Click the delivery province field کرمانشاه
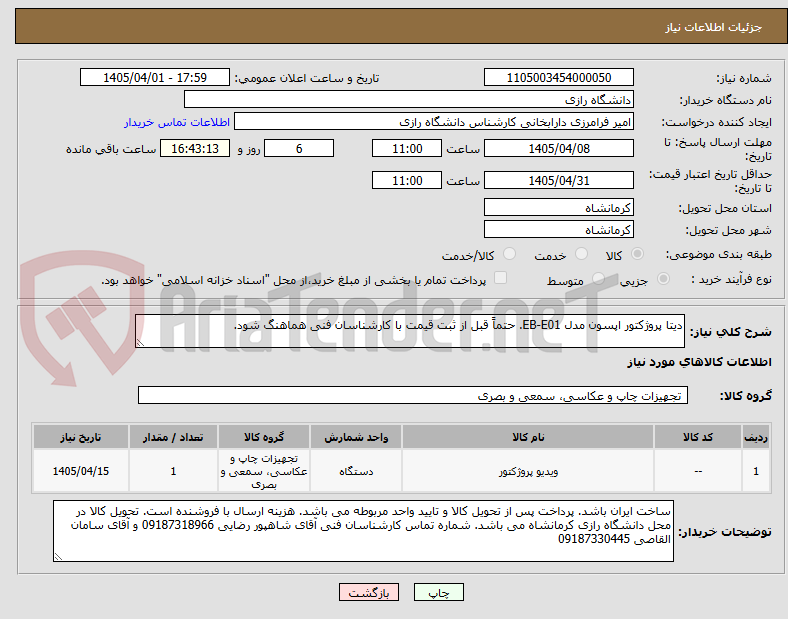 tap(558, 208)
